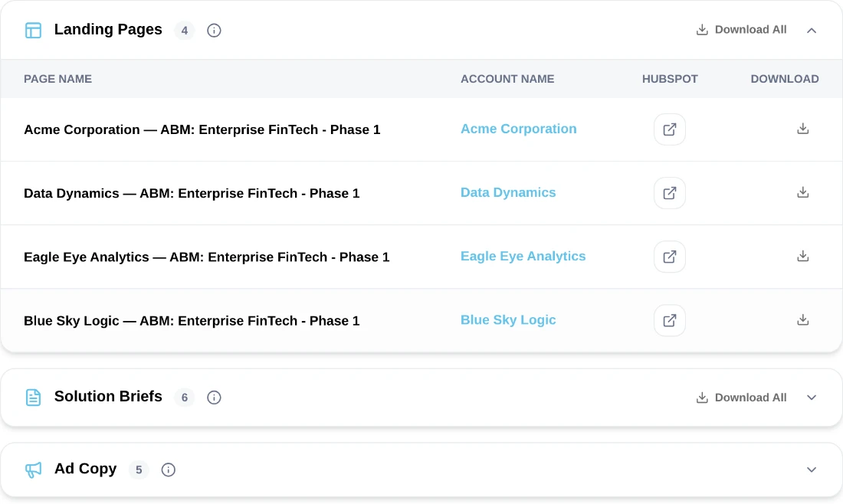Open the Blue Sky Logic account link
The image size is (843, 504).
(x=508, y=319)
